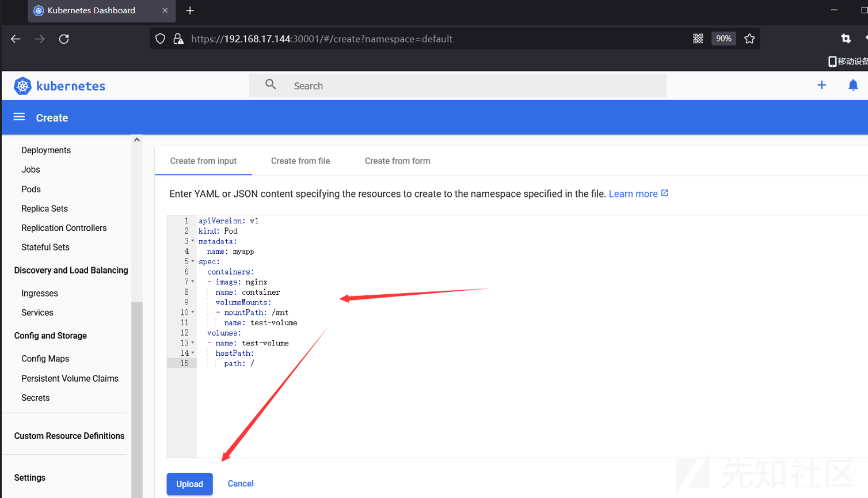The width and height of the screenshot is (868, 498).
Task: Click the padlock site info icon
Action: coord(178,39)
